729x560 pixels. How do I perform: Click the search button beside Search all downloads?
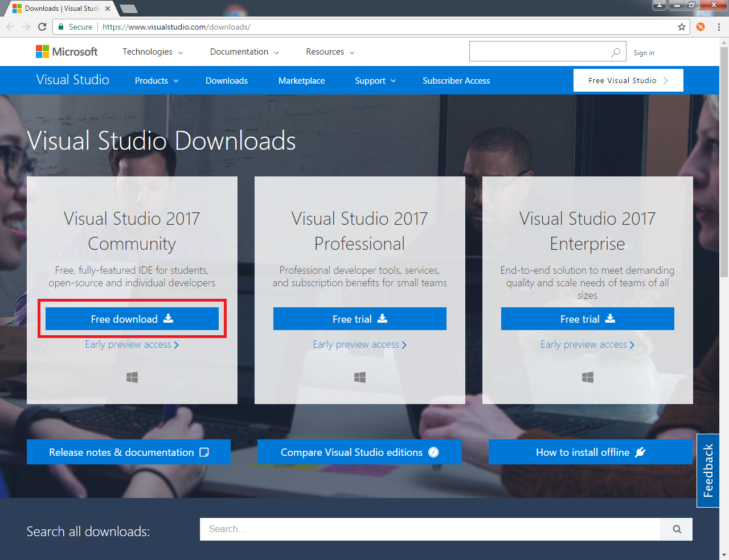[677, 529]
